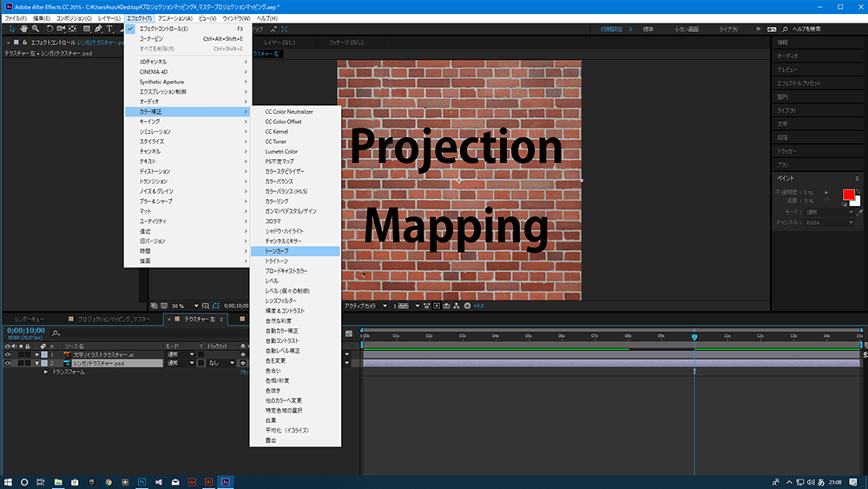The height and width of the screenshot is (489, 868).
Task: Click the Photoshop icon in the taskbar
Action: pos(141,481)
